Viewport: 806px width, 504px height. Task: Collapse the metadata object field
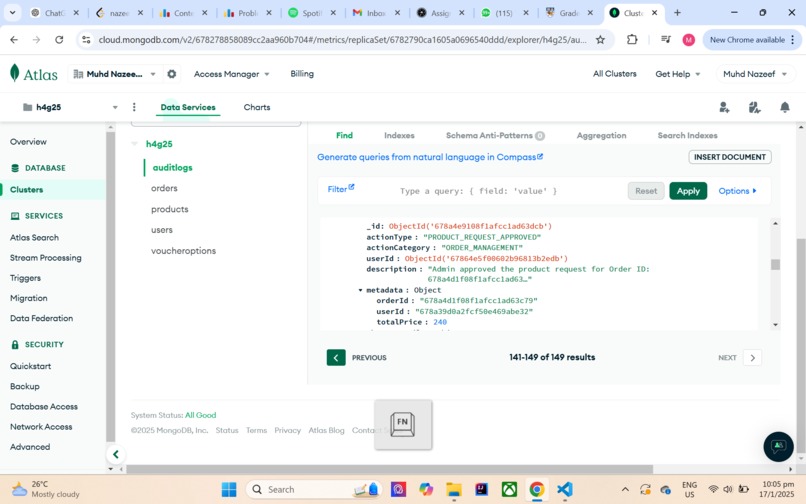point(360,290)
